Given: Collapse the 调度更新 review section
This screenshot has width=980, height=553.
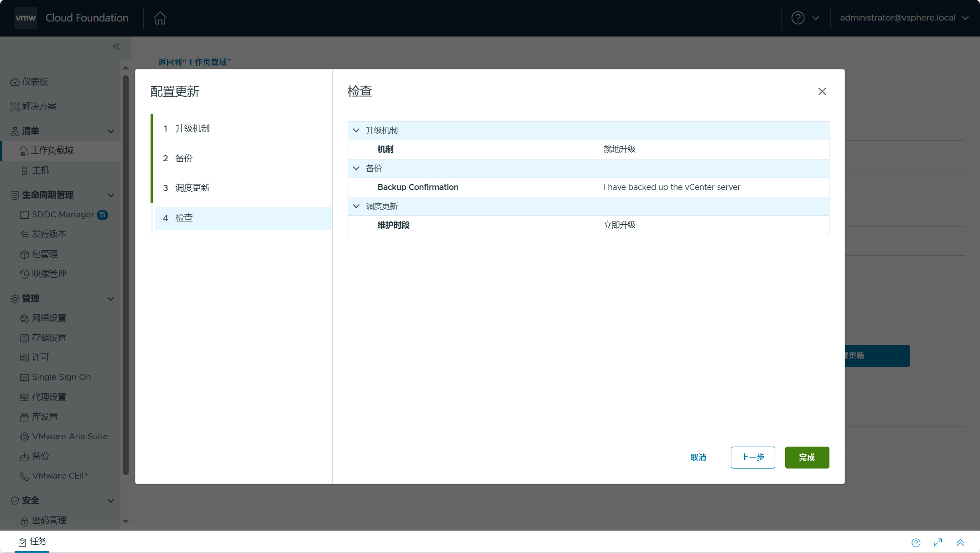Looking at the screenshot, I should tap(356, 206).
